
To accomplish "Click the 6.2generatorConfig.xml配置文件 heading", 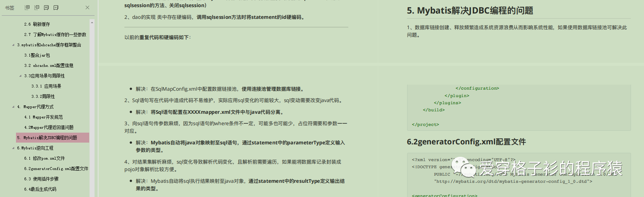I will pyautogui.click(x=466, y=142).
